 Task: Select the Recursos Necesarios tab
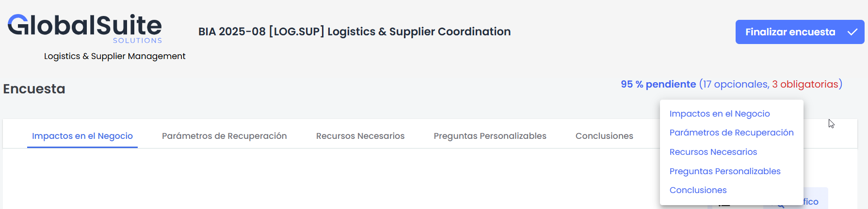point(360,136)
